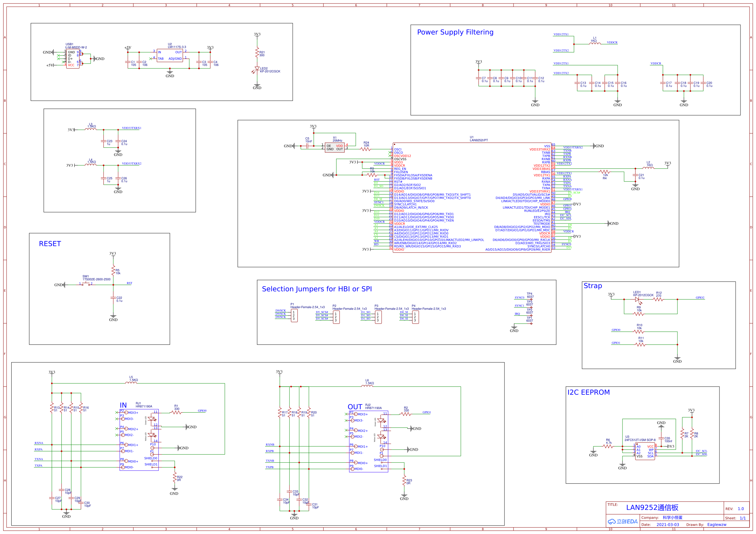Select the LED2 diode symbol below R21

tap(257, 69)
